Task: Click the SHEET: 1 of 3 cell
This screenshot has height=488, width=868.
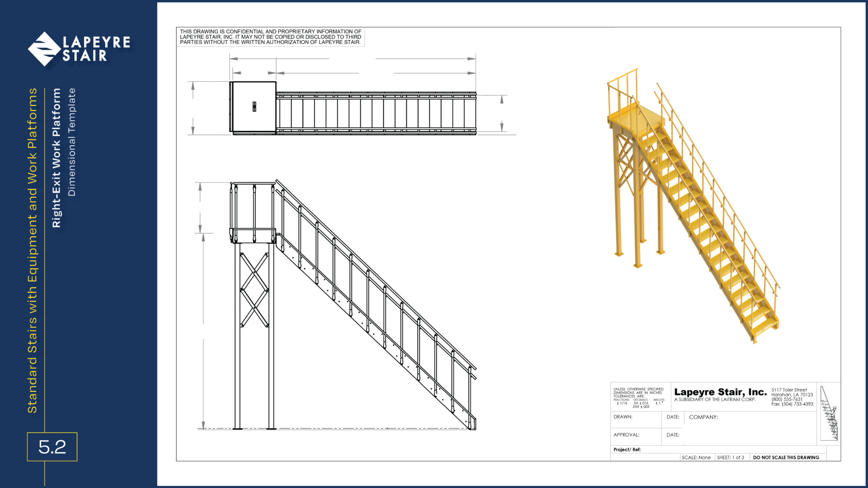Action: (x=731, y=458)
